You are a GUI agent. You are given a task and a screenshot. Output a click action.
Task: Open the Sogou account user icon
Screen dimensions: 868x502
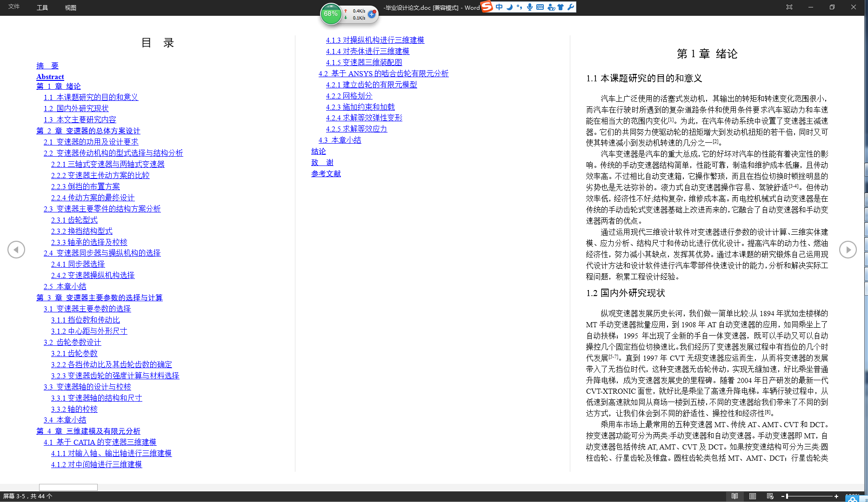551,7
